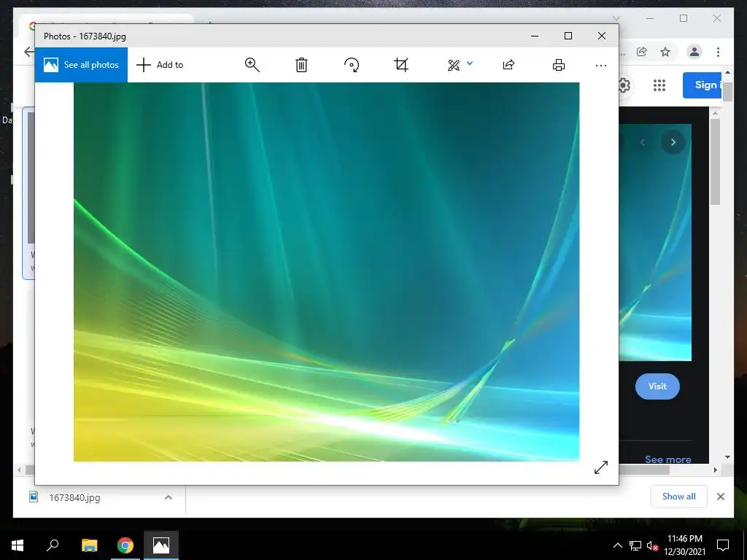Viewport: 747px width, 560px height.
Task: Click Chrome horizontal scrollbar right arrow
Action: (x=715, y=470)
